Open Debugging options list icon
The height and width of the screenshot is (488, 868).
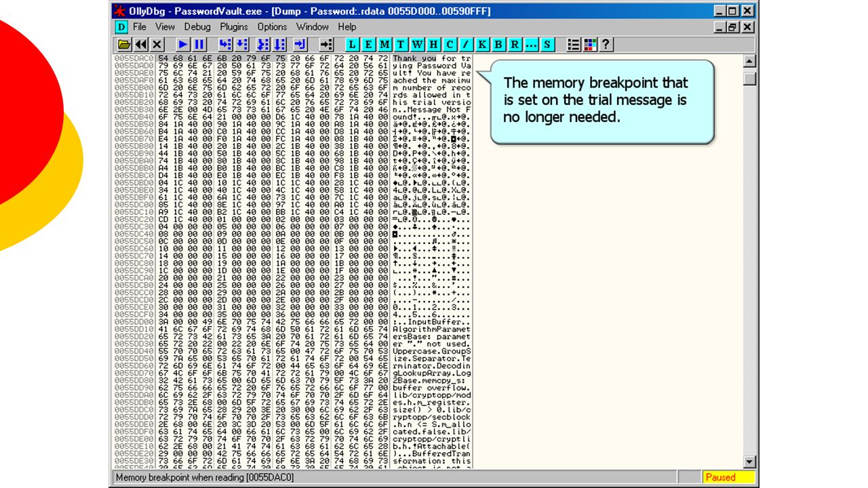pyautogui.click(x=574, y=45)
